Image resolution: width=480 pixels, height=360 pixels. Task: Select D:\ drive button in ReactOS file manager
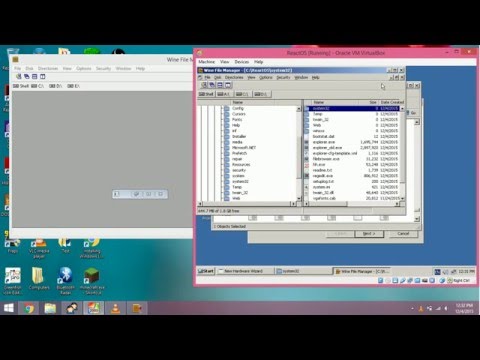click(261, 94)
